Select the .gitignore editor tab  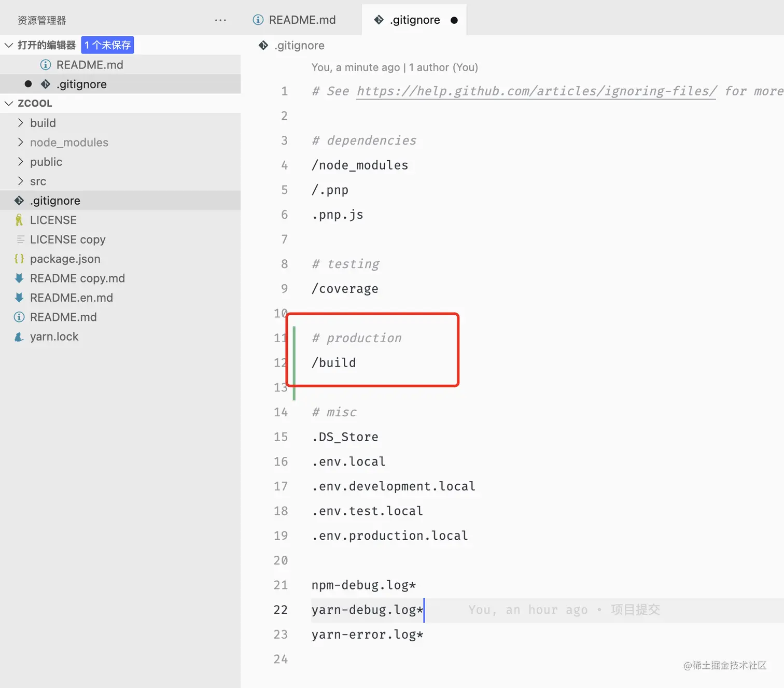tap(414, 20)
